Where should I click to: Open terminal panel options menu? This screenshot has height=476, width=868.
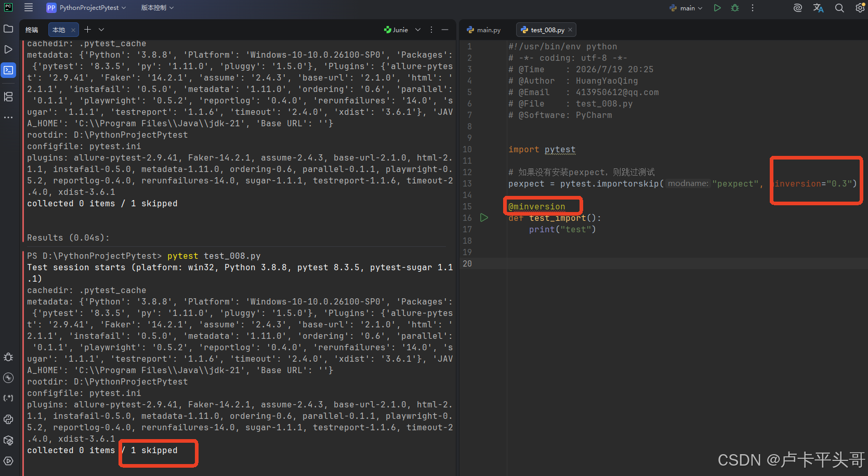(x=431, y=30)
